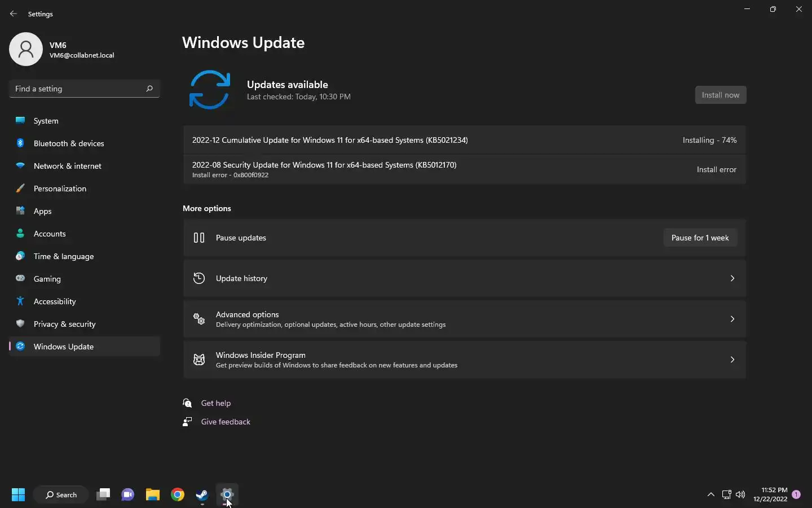Click Last checked: Today, 10:30 PM
This screenshot has width=812, height=508.
pos(299,97)
